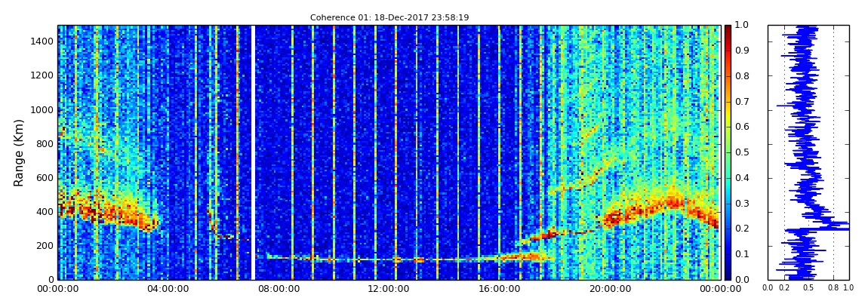Click the '0.2' label under the side profile plot

pos(784,287)
